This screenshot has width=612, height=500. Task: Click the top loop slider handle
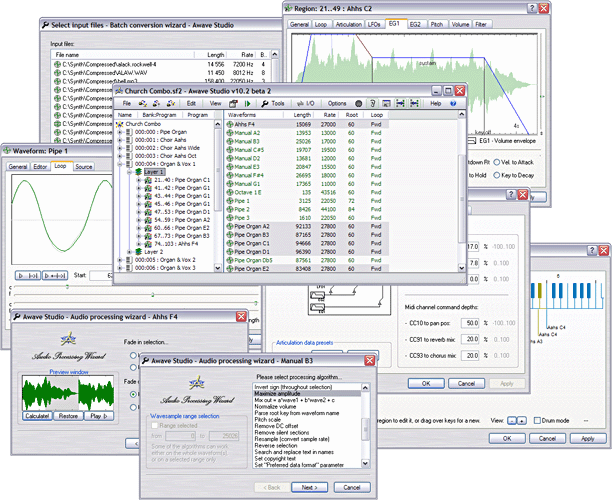pyautogui.click(x=67, y=287)
